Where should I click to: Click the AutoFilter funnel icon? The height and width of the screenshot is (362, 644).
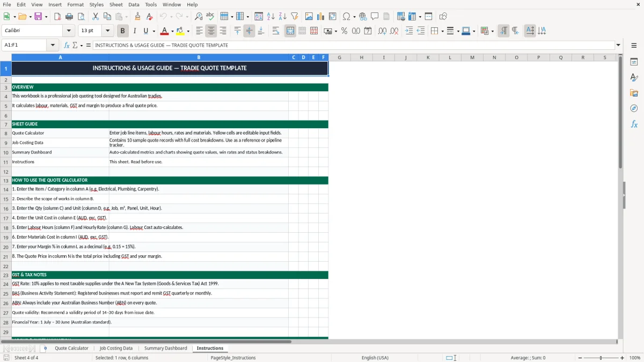(294, 17)
